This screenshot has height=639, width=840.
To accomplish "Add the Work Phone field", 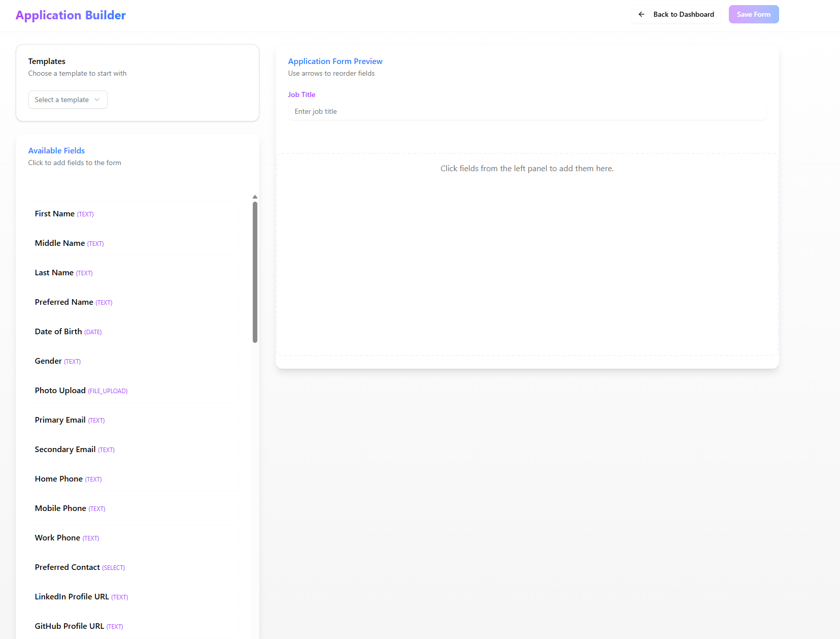I will click(134, 538).
